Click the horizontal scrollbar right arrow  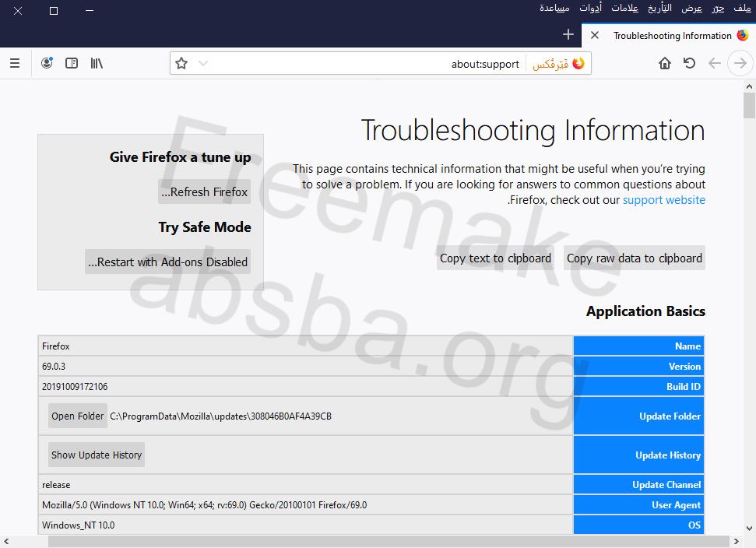(737, 542)
